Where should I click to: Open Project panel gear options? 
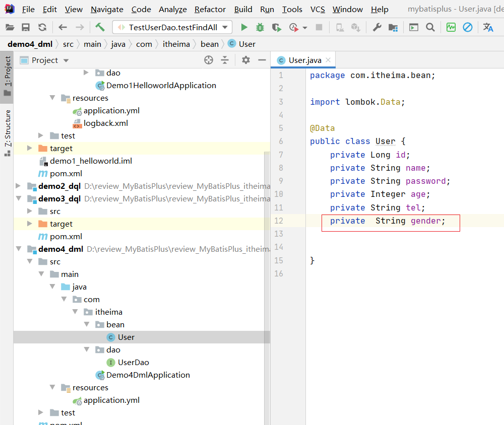point(245,60)
